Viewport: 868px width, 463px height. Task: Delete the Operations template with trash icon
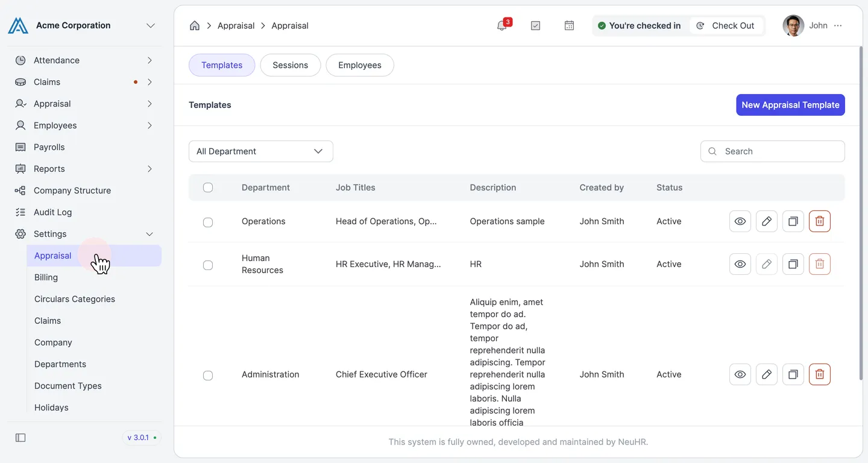click(820, 221)
